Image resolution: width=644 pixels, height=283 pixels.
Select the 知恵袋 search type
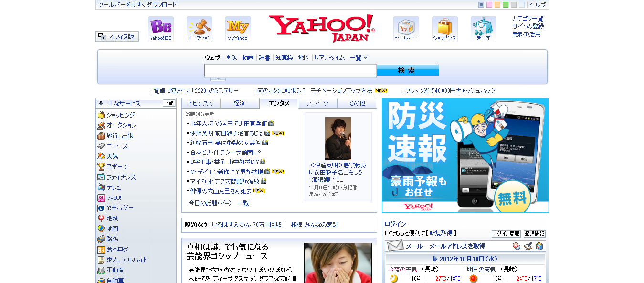click(x=284, y=58)
